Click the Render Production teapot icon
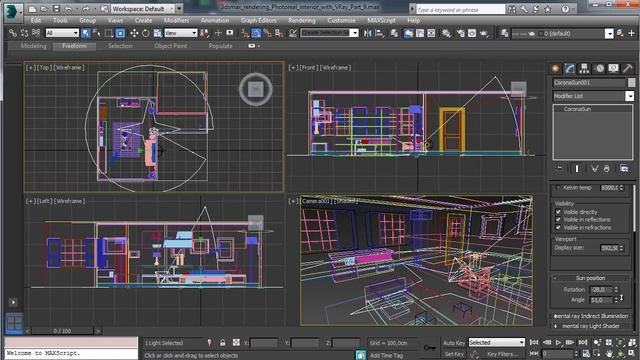 tap(484, 33)
